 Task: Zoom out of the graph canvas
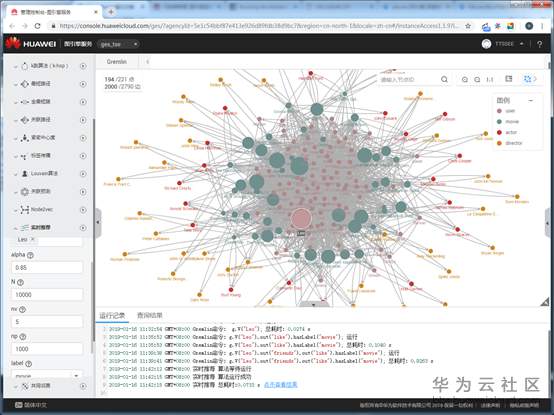[477, 80]
